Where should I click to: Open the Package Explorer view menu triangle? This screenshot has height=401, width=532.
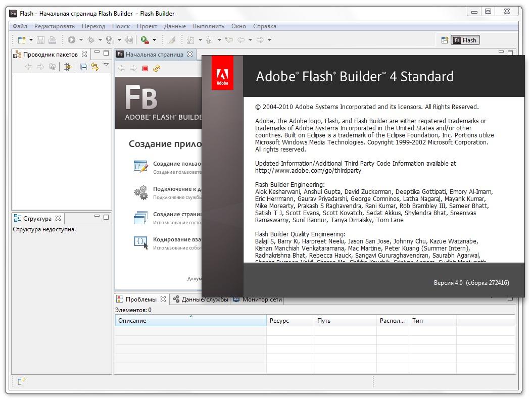tap(106, 65)
